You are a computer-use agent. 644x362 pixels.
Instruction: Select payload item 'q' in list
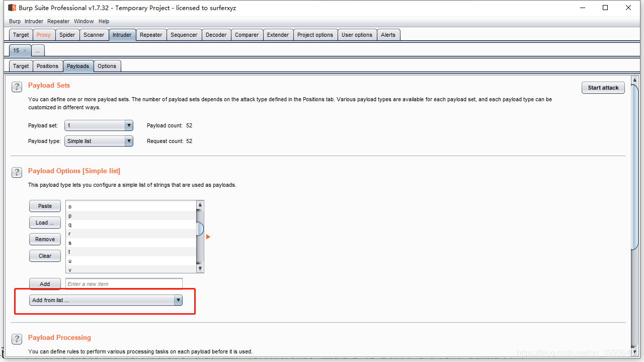(x=131, y=225)
